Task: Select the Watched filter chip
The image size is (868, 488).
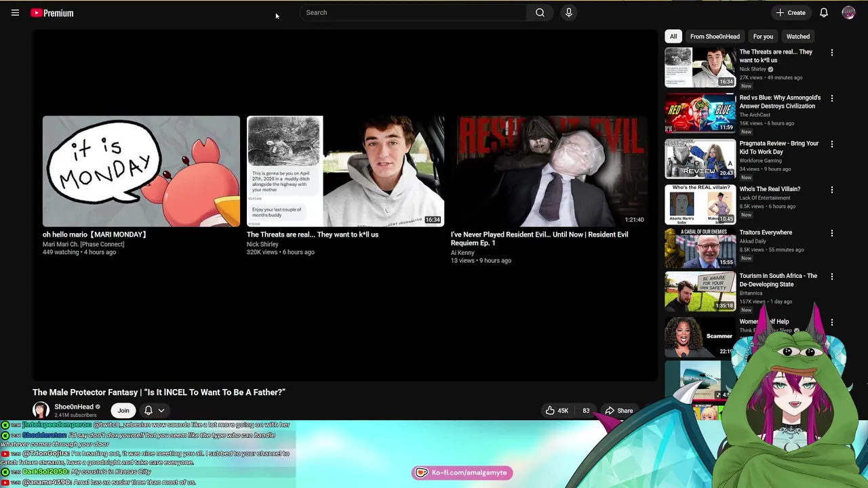Action: click(798, 37)
